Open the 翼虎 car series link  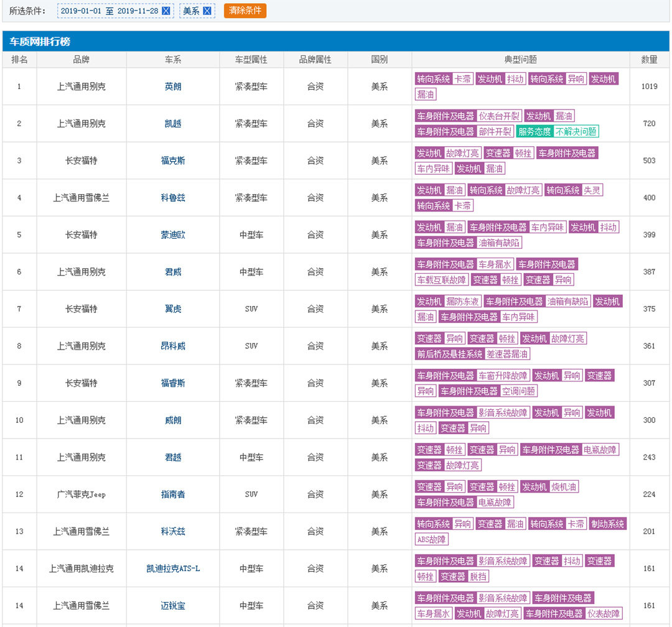[173, 309]
